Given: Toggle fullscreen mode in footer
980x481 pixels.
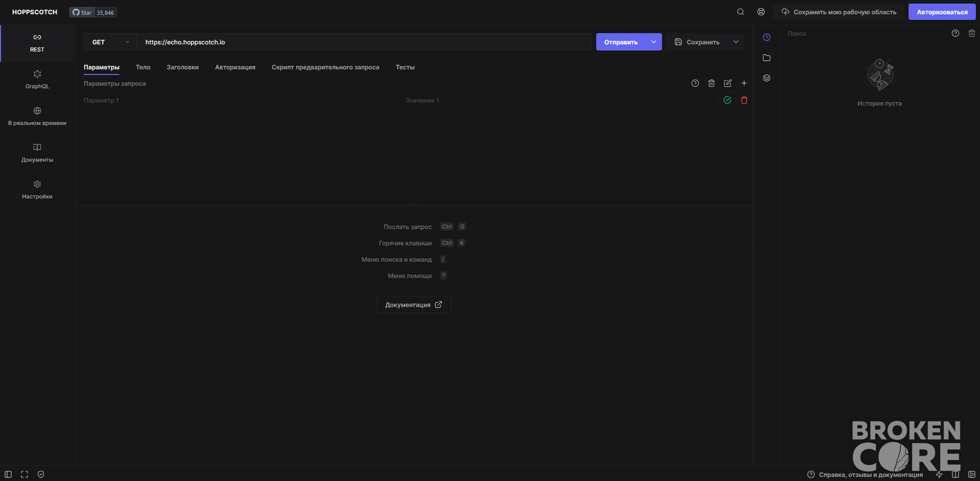Looking at the screenshot, I should pyautogui.click(x=24, y=474).
